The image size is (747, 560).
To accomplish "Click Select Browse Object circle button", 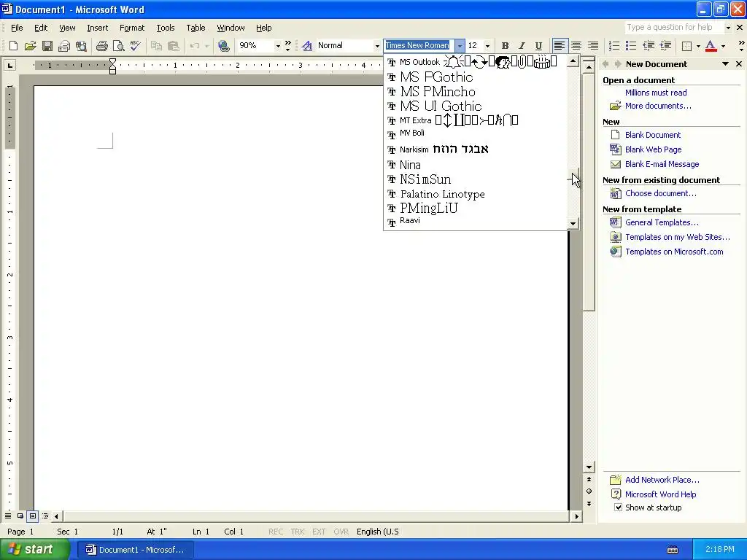I will point(589,491).
